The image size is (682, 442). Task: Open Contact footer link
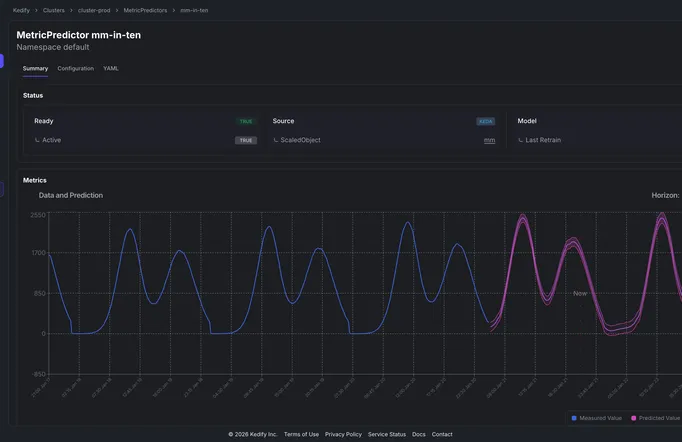coord(442,434)
